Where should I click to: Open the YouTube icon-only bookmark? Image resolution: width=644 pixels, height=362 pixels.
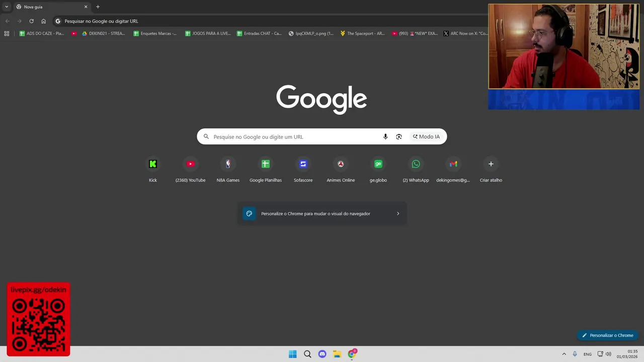74,34
